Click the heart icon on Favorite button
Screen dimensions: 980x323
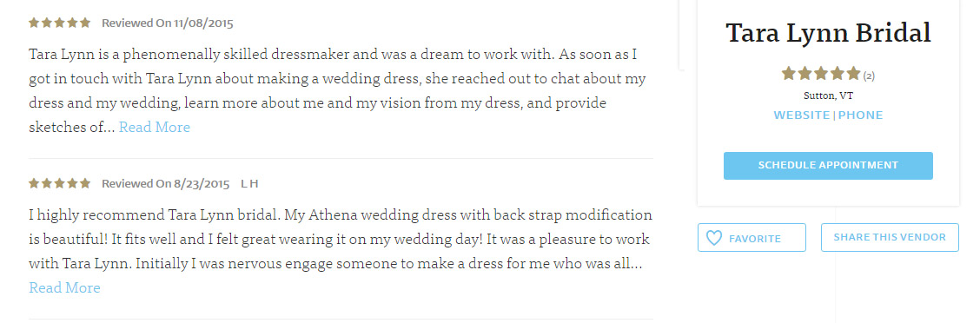(714, 238)
